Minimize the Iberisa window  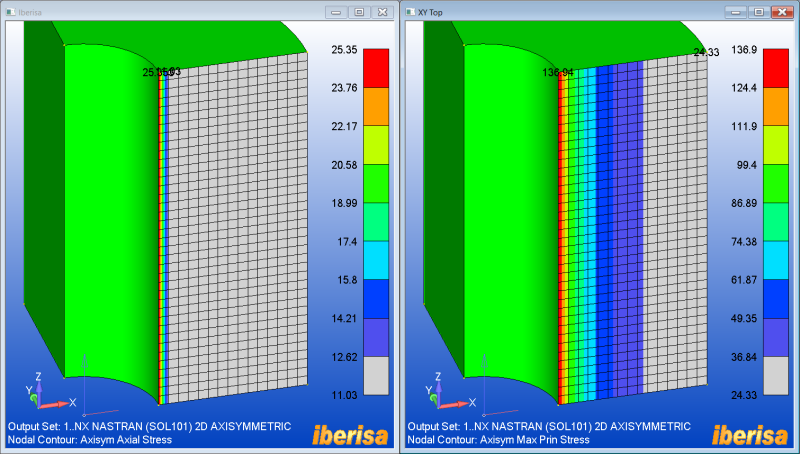point(336,12)
